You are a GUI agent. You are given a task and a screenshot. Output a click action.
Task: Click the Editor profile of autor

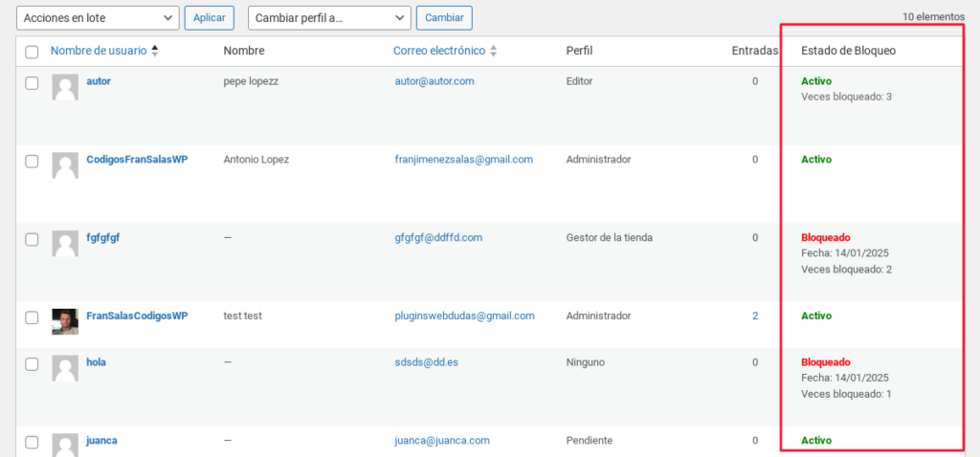point(579,81)
